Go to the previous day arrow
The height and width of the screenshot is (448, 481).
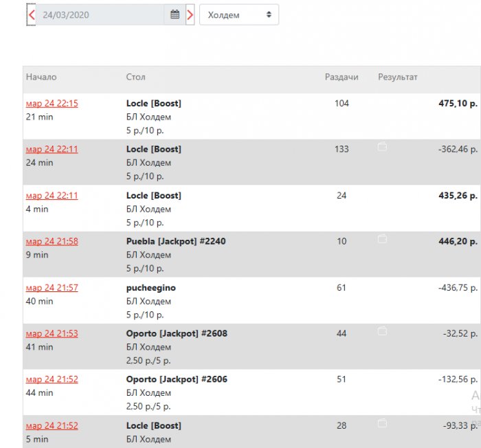pyautogui.click(x=32, y=14)
